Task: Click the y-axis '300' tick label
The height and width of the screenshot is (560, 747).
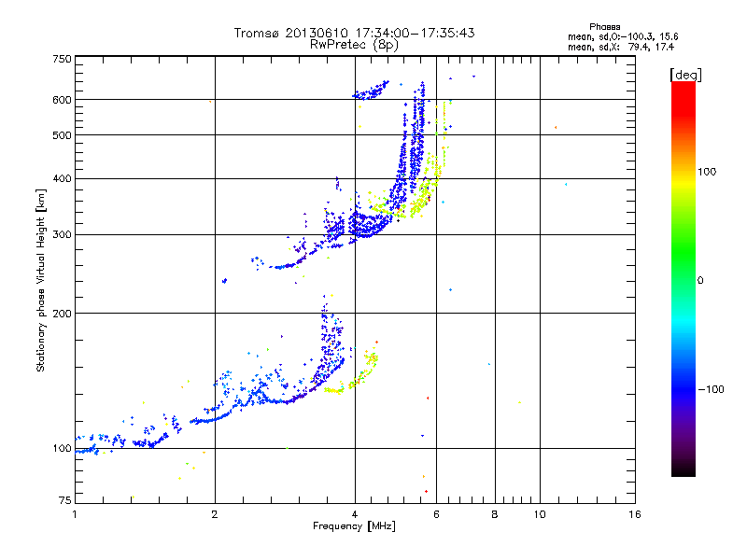Action: [62, 235]
